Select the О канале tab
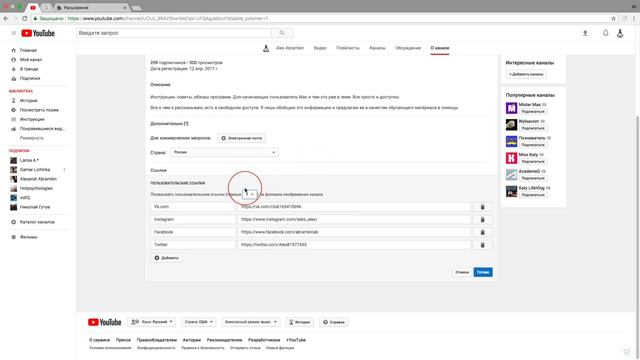The width and height of the screenshot is (640, 360). (x=440, y=48)
